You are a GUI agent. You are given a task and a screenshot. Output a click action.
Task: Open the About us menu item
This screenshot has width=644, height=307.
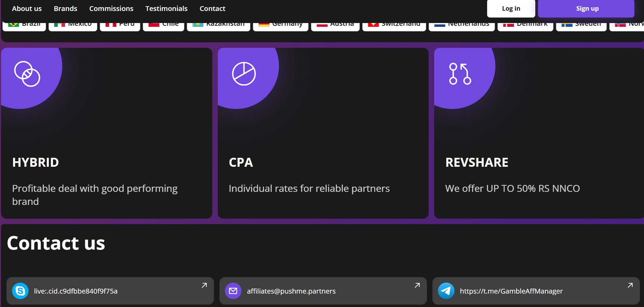coord(27,9)
